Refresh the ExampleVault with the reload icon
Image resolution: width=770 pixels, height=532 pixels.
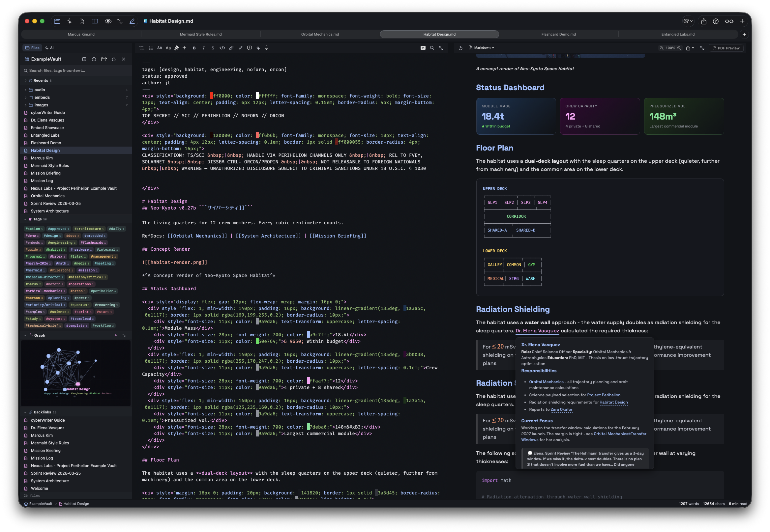pyautogui.click(x=114, y=59)
